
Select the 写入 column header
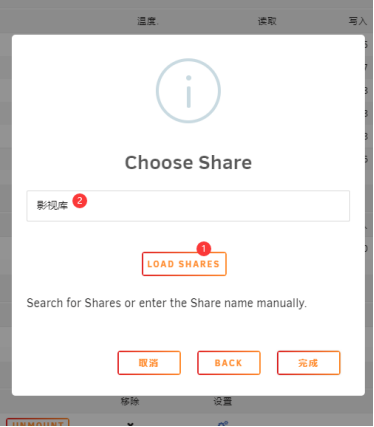358,21
